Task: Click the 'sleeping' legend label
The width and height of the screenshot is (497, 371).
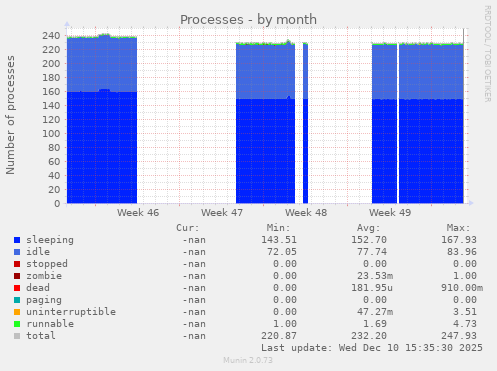Action: (x=50, y=240)
